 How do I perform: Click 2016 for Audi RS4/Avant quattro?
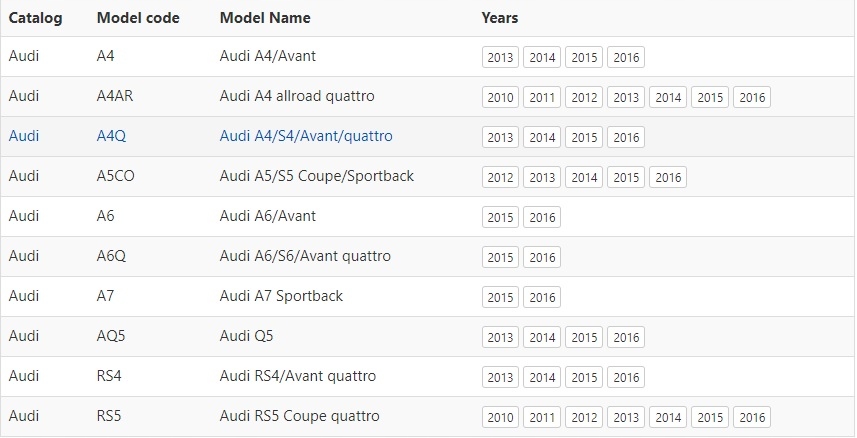point(626,378)
